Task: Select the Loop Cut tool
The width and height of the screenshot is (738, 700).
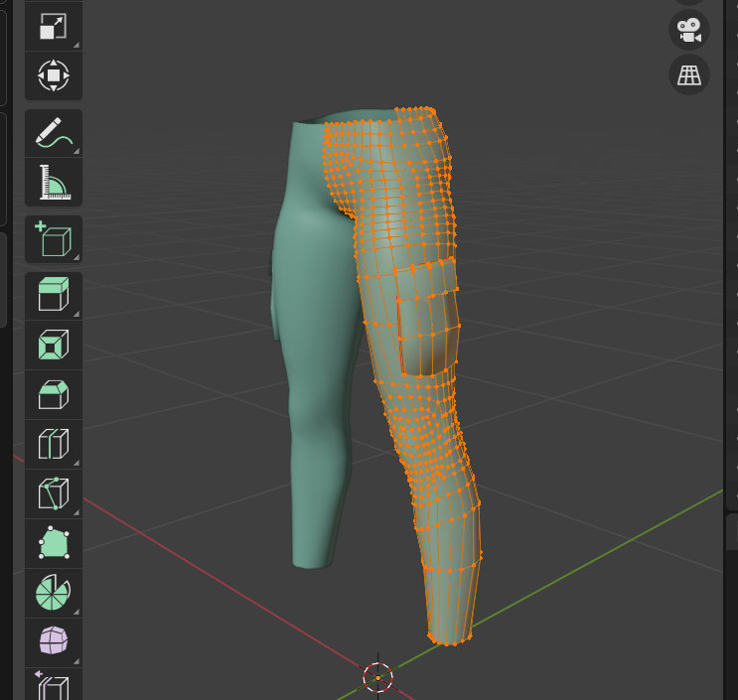Action: click(54, 444)
